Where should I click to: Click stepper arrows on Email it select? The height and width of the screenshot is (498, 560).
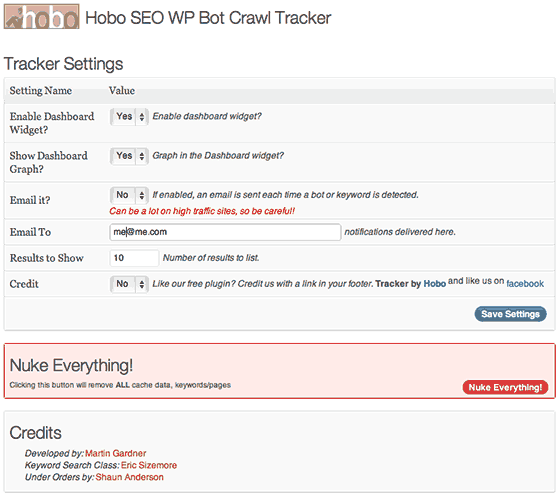pyautogui.click(x=142, y=195)
